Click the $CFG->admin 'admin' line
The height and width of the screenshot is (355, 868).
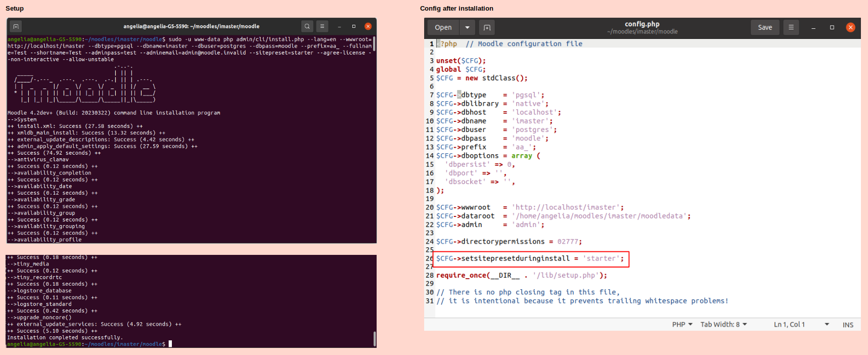490,225
